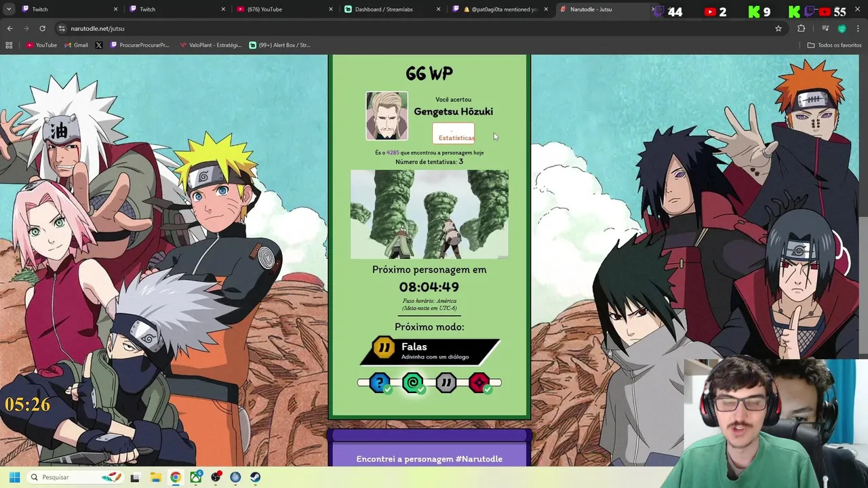Open the media control icon in toolbar

click(825, 28)
